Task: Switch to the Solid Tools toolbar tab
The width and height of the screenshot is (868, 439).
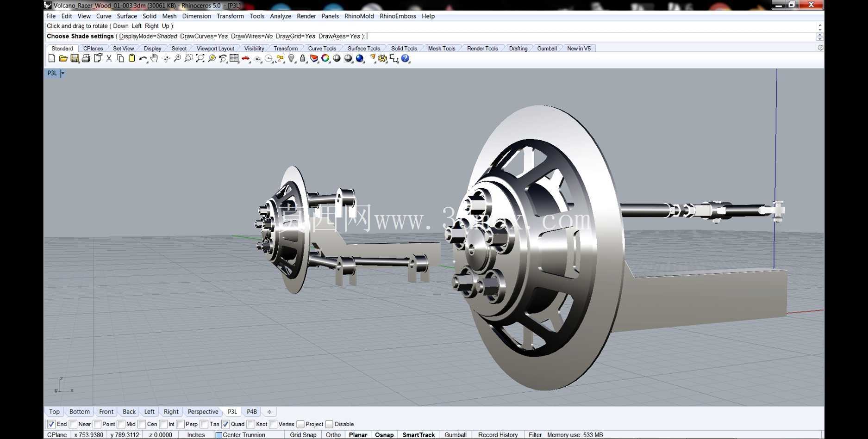Action: point(404,49)
